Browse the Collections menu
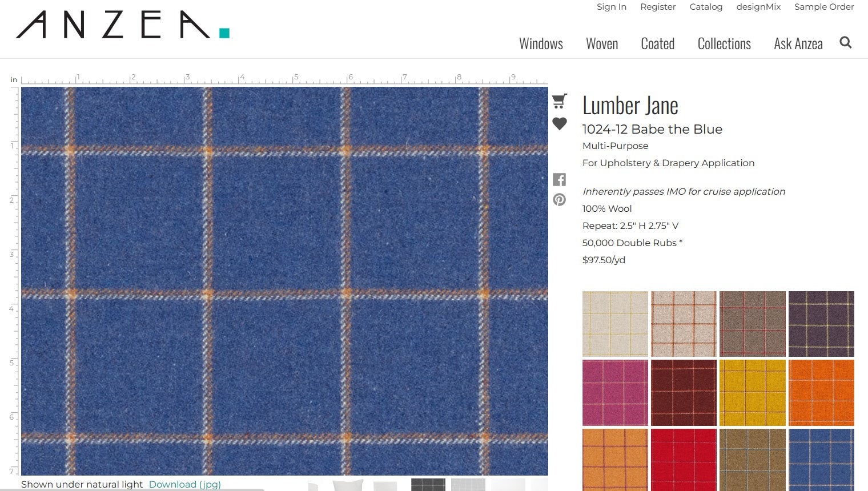Viewport: 868px width, 491px height. click(x=724, y=44)
